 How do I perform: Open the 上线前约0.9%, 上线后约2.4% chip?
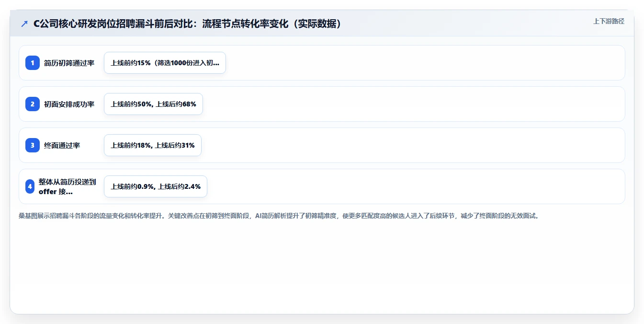(x=156, y=186)
